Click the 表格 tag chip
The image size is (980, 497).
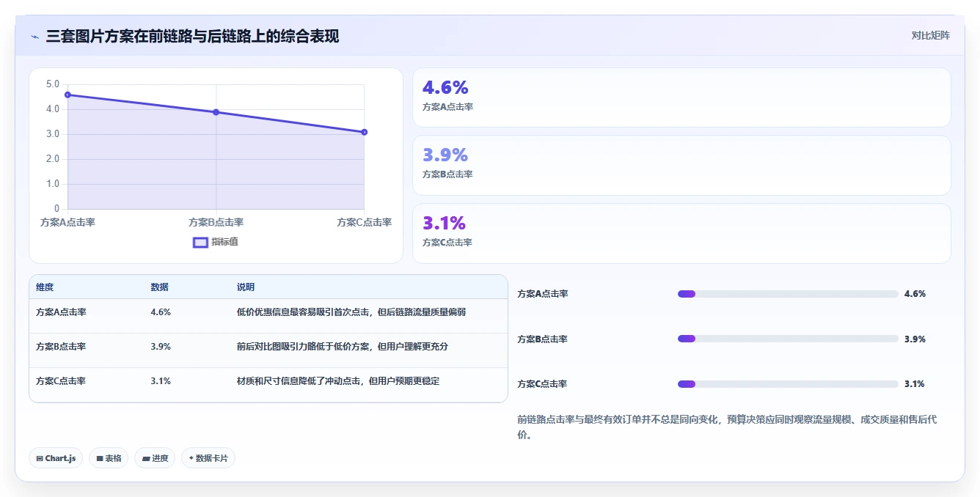(109, 458)
